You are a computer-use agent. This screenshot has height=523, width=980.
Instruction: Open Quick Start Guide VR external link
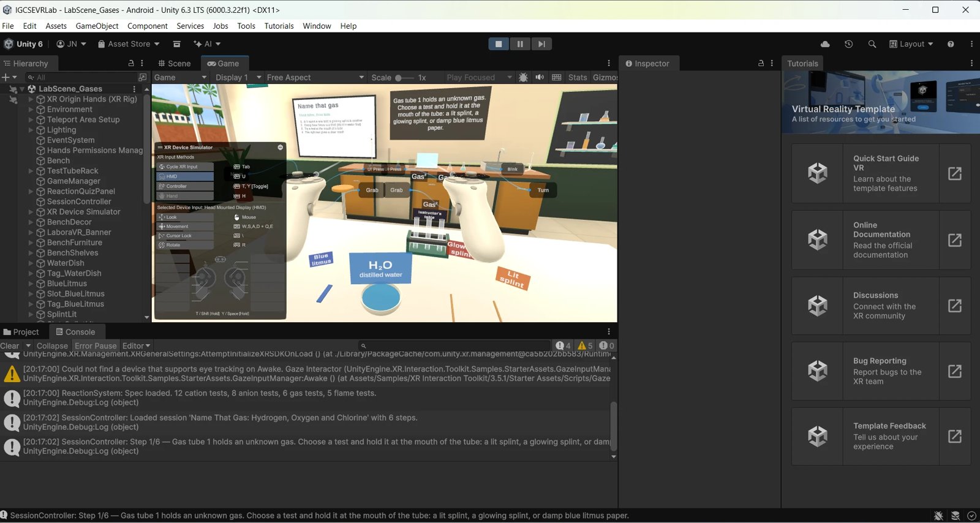pos(954,173)
